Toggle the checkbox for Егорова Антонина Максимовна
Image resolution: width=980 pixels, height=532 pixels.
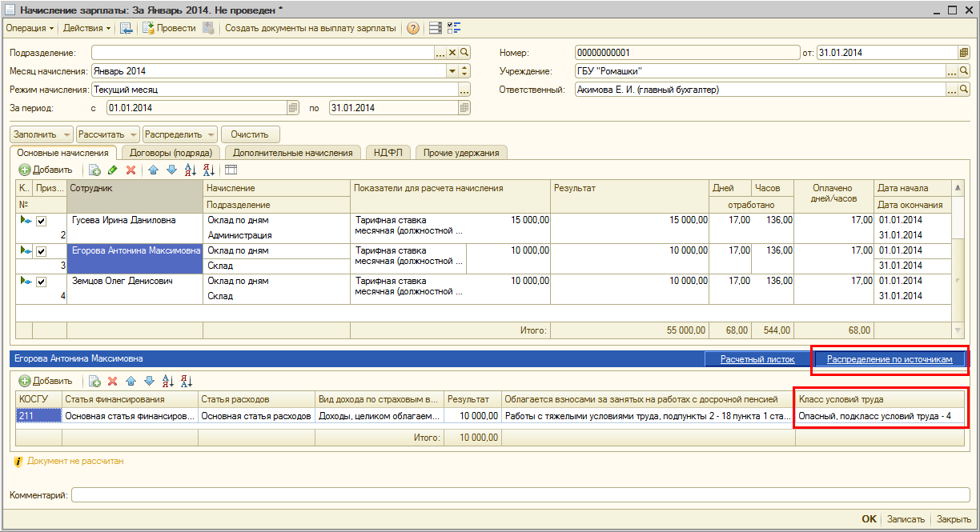(41, 251)
